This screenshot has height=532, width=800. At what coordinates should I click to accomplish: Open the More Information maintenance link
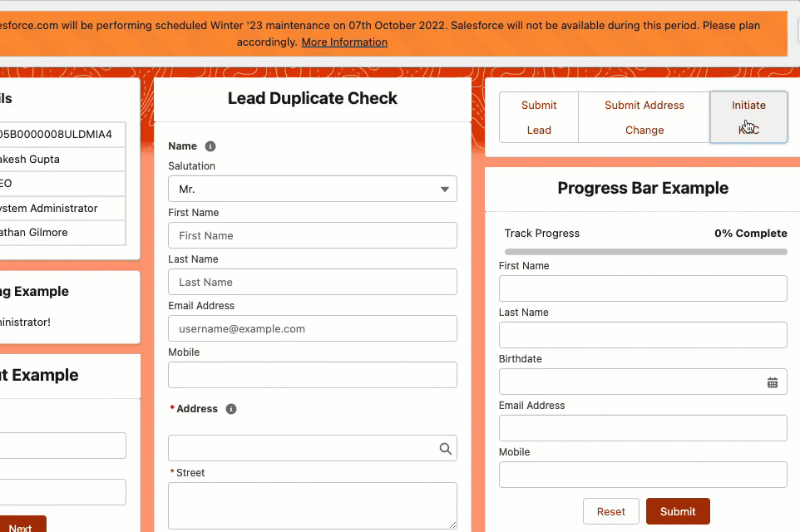click(343, 42)
